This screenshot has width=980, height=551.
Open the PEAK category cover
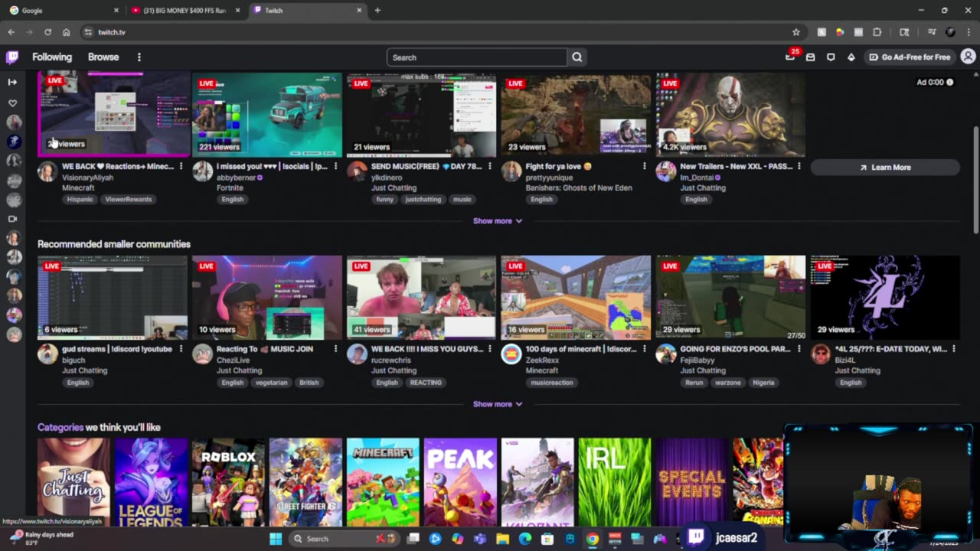click(x=460, y=482)
